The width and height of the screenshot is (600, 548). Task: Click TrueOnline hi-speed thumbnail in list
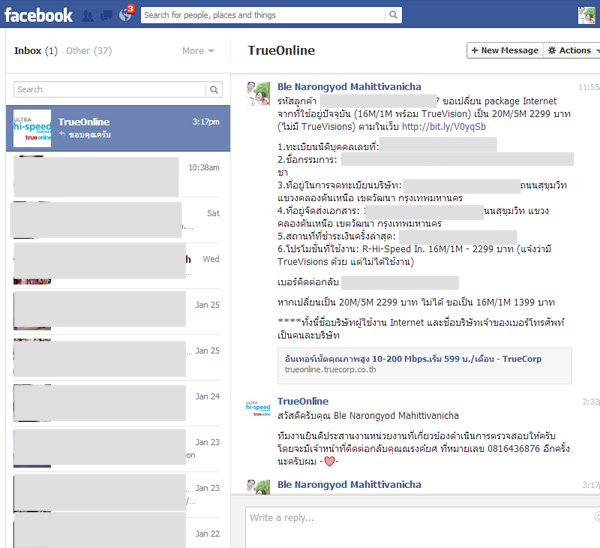point(32,128)
